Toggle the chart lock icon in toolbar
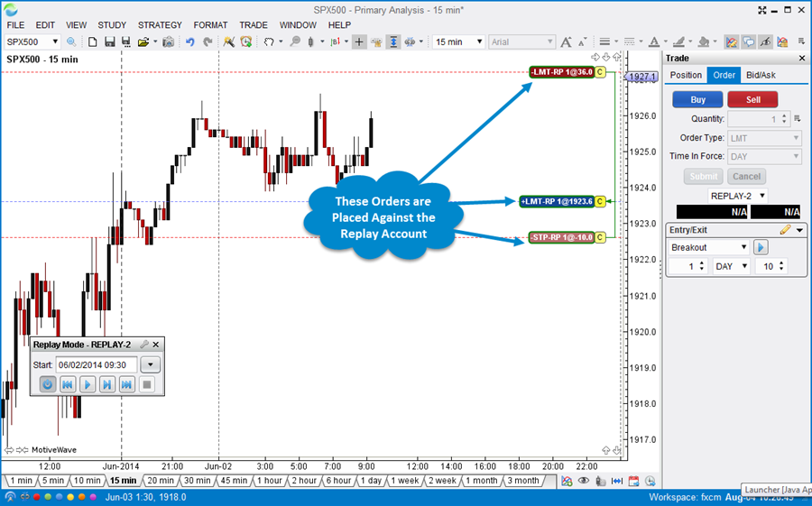The image size is (812, 506). [x=782, y=42]
